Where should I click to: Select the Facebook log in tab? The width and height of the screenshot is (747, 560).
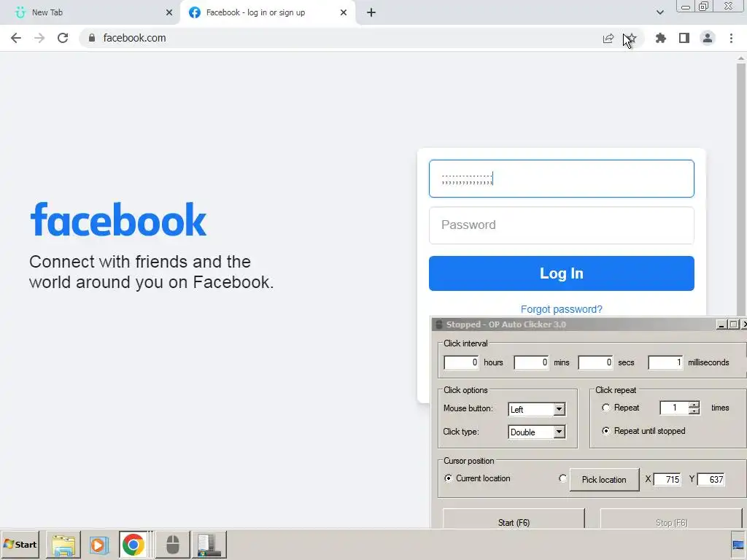coord(267,12)
